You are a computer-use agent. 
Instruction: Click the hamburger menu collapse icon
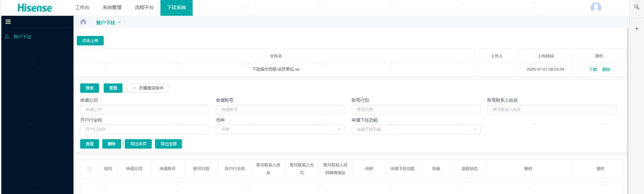click(x=8, y=22)
